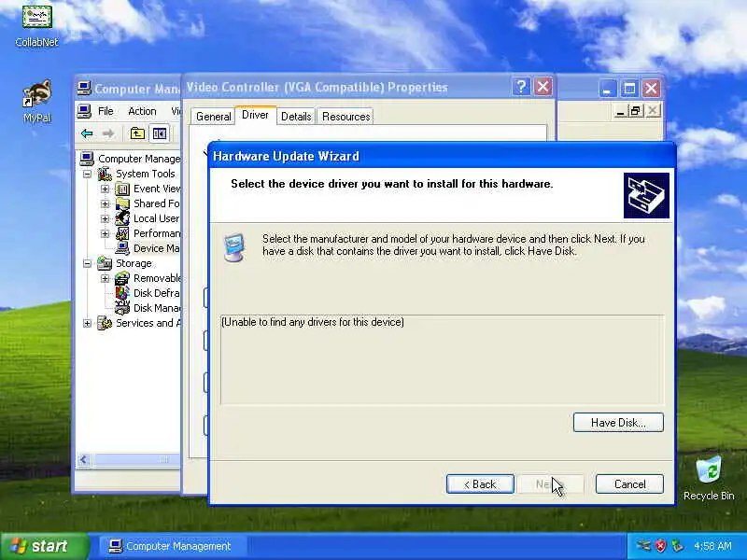Click the Local Users tree icon
Viewport: 747px width, 560px height.
(122, 218)
